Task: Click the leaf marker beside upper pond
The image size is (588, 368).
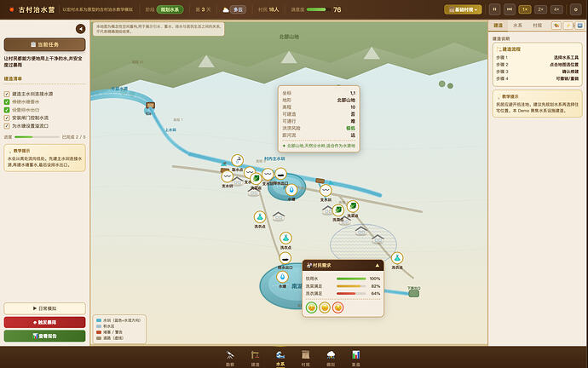Action: [x=256, y=178]
